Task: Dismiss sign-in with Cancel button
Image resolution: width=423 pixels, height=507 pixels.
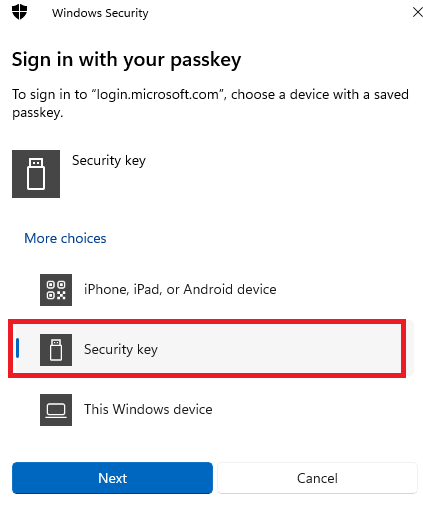Action: click(317, 478)
